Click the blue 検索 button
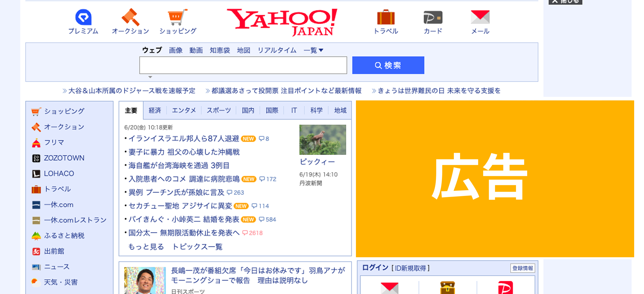Screen dimensions: 644x294 click(x=388, y=65)
